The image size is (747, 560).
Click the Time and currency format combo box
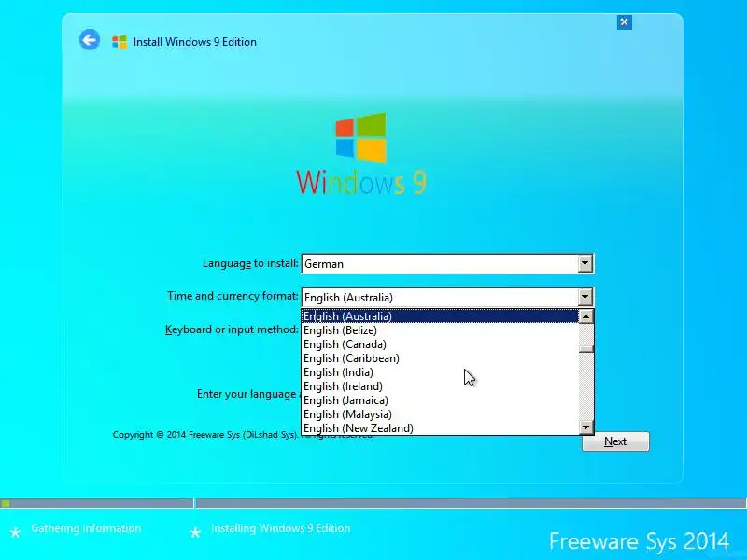447,297
